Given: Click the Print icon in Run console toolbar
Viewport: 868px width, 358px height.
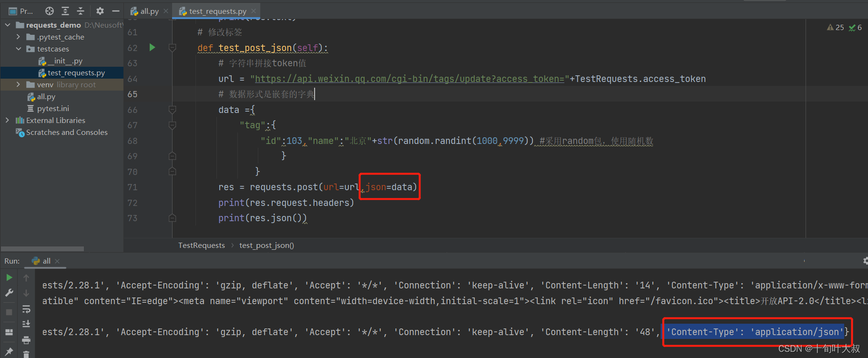Looking at the screenshot, I should click(26, 340).
